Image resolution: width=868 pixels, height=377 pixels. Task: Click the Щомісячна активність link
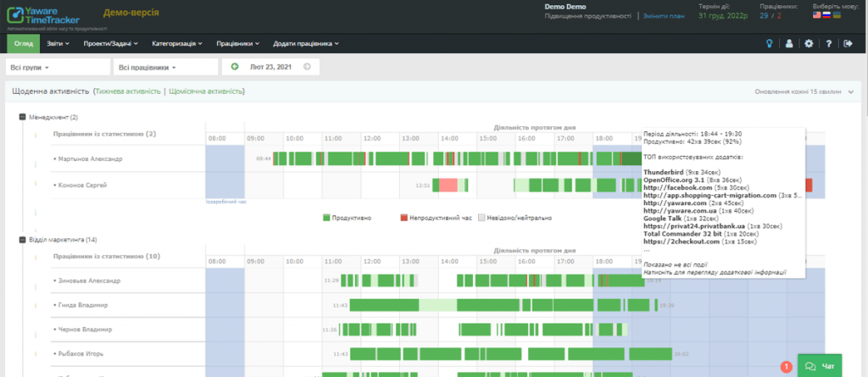click(206, 91)
